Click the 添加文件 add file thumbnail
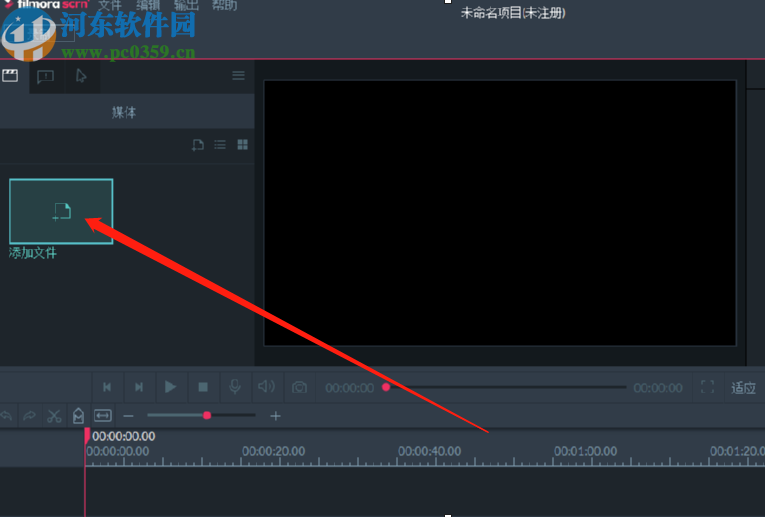 [x=61, y=211]
